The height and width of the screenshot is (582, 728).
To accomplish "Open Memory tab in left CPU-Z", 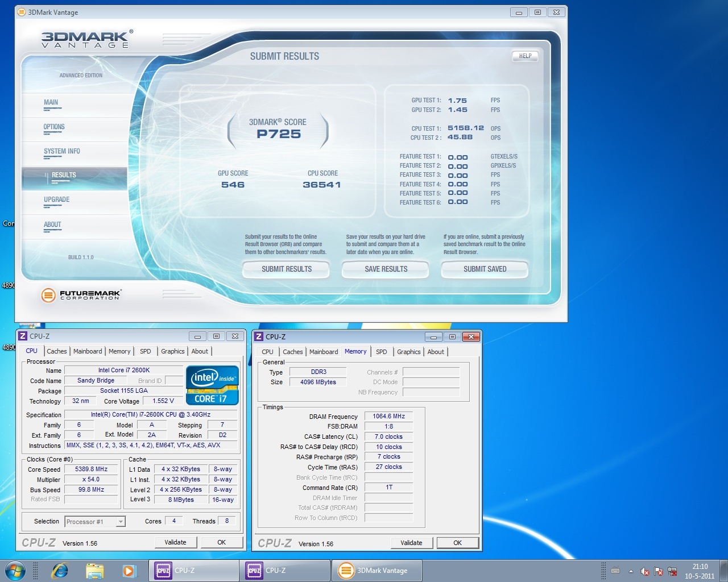I will (119, 351).
